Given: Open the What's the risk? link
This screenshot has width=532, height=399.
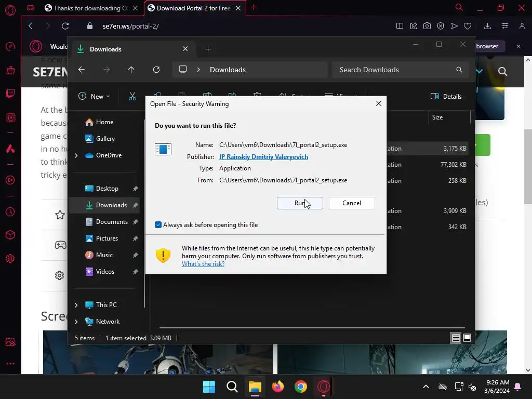Looking at the screenshot, I should [203, 263].
